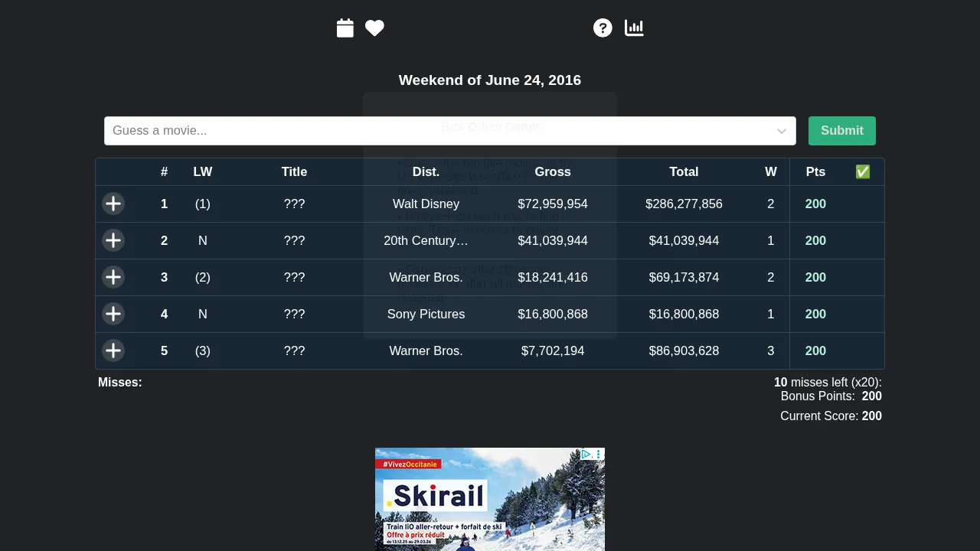
Task: Open the calendar date picker icon
Action: (x=345, y=28)
